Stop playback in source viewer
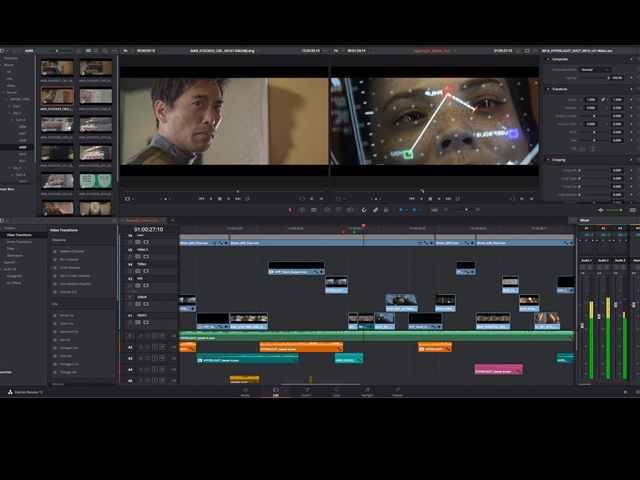Screen dimensions: 640x480 [x=220, y=199]
